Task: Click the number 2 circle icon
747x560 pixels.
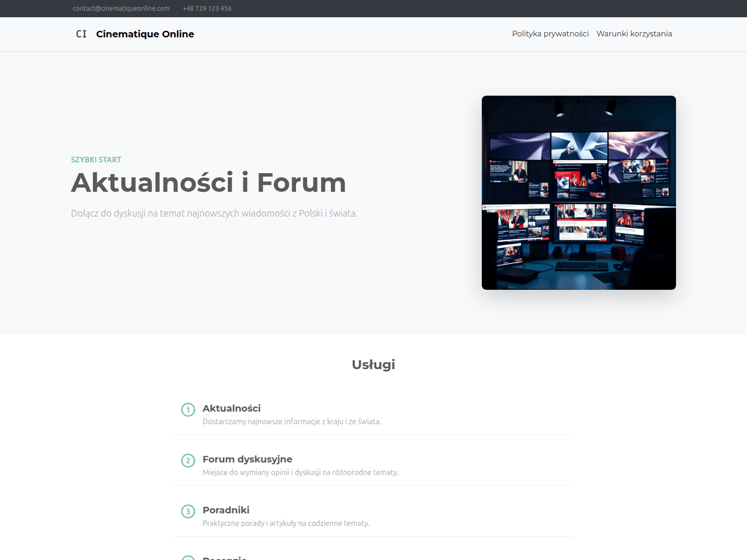Action: tap(188, 461)
